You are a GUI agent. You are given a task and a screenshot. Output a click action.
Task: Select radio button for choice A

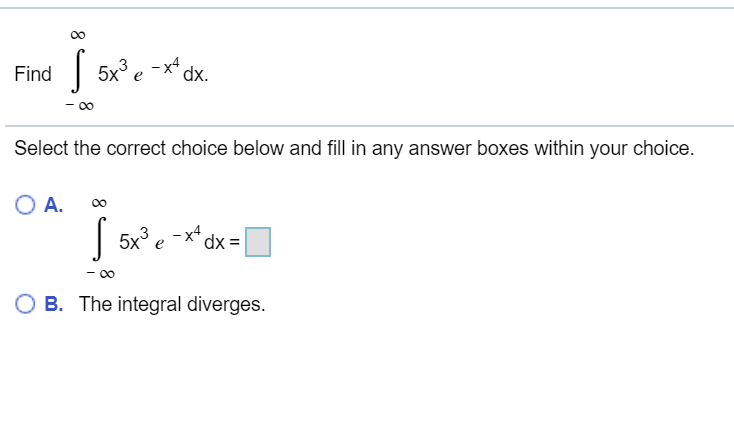(x=25, y=205)
